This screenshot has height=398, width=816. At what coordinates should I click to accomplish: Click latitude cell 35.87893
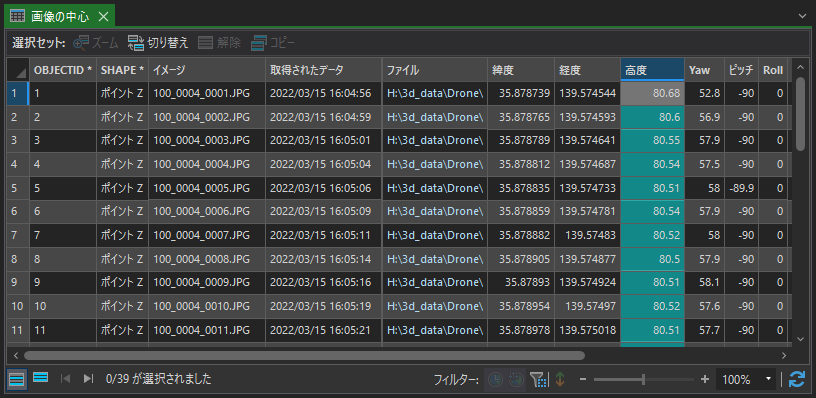[x=521, y=283]
